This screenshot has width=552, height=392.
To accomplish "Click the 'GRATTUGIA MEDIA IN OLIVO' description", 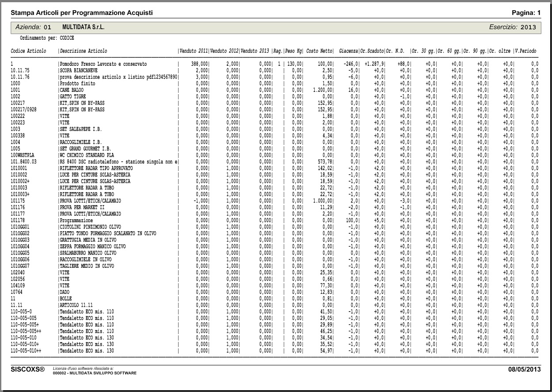I will [x=88, y=240].
